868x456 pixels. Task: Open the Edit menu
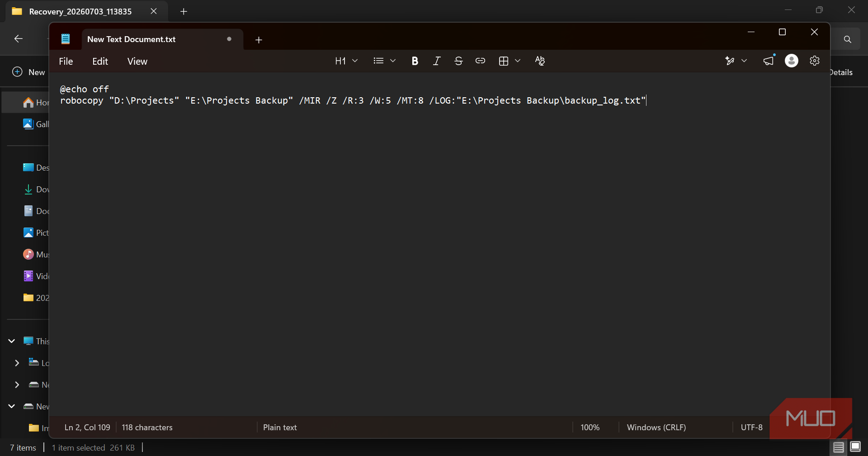[100, 62]
